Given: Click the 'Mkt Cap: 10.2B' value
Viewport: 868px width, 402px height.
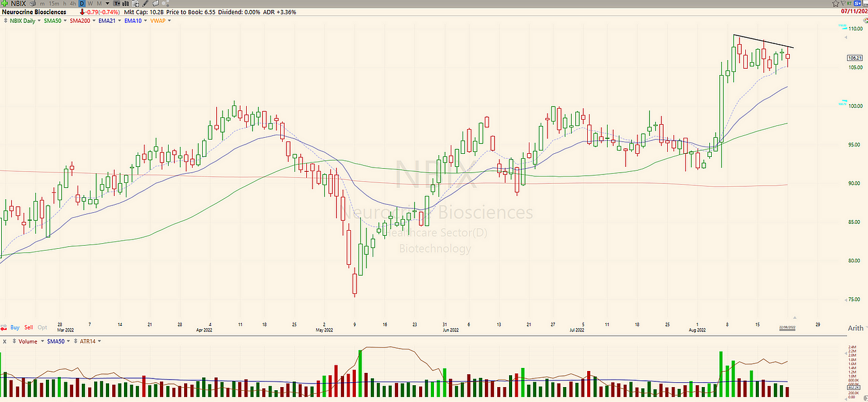Looking at the screenshot, I should pyautogui.click(x=144, y=12).
